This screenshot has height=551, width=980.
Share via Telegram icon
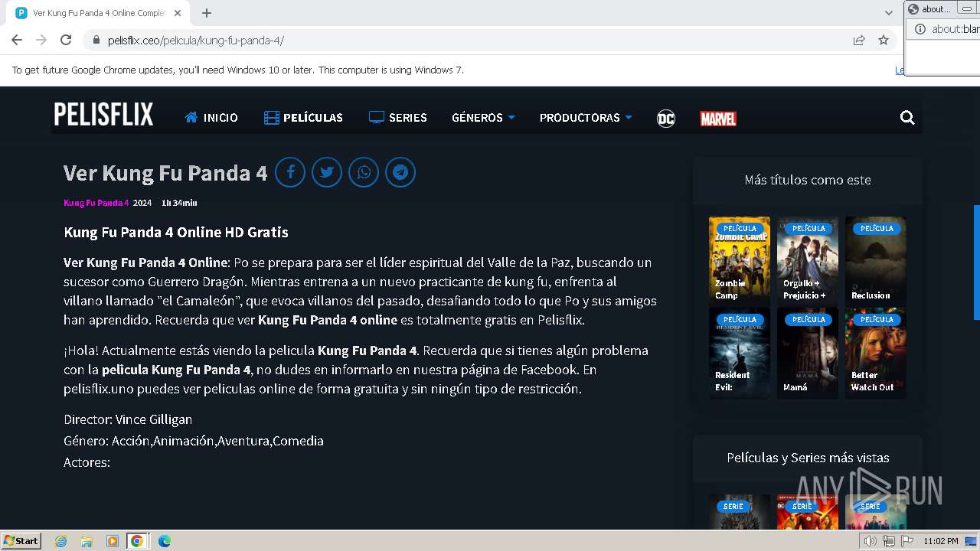point(400,172)
